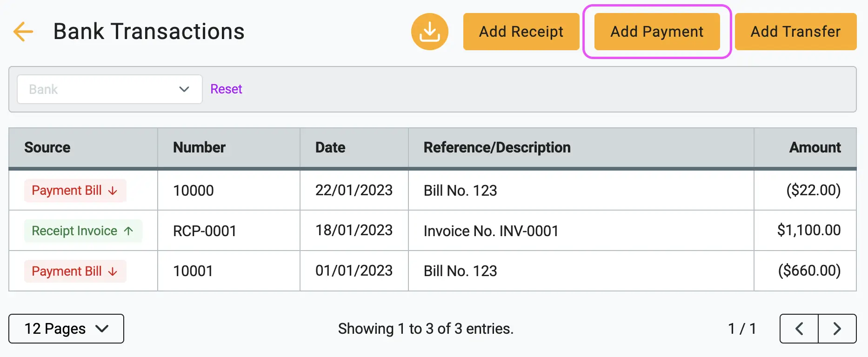Click Bill No. 123 dated 01/01/2023
868x357 pixels.
pos(461,271)
